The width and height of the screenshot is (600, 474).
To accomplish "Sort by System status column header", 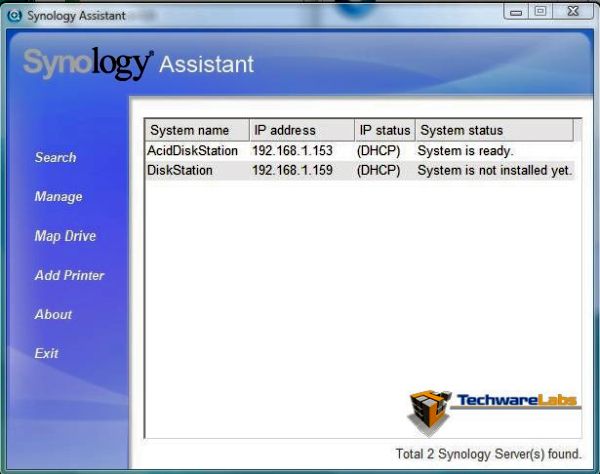I will pyautogui.click(x=495, y=130).
